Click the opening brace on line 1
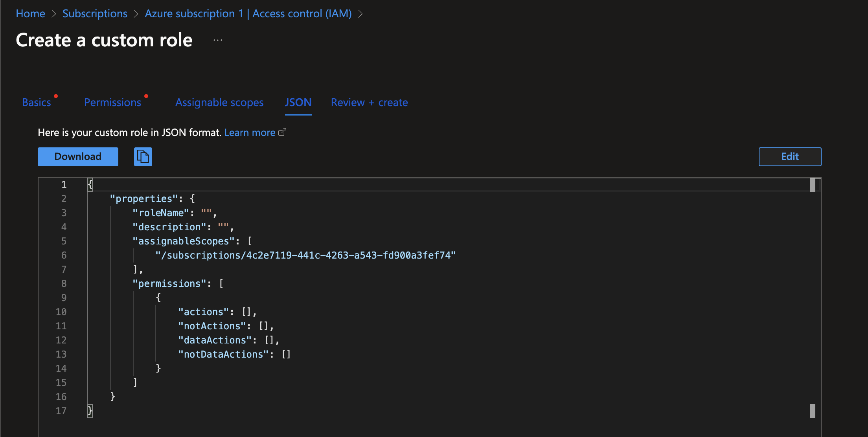868x437 pixels. [x=90, y=184]
